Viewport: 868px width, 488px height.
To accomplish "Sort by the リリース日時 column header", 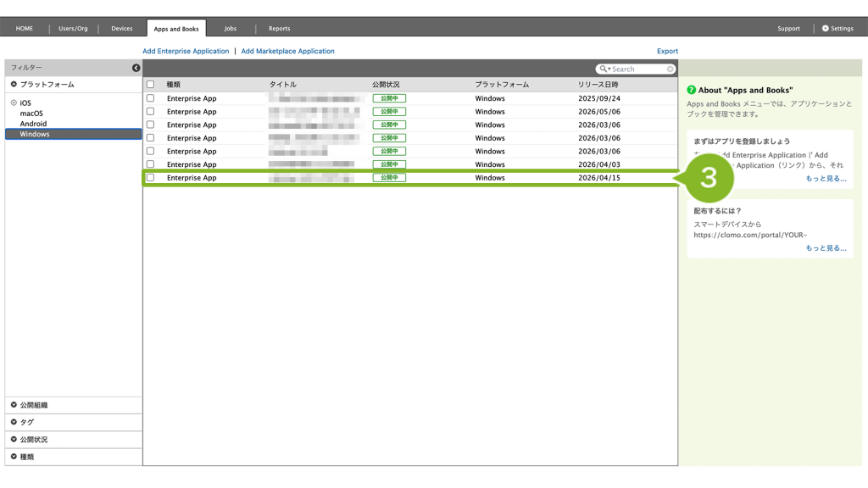I will [598, 85].
